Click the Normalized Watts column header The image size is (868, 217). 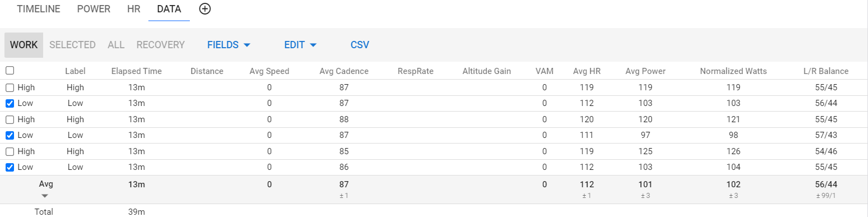[733, 71]
